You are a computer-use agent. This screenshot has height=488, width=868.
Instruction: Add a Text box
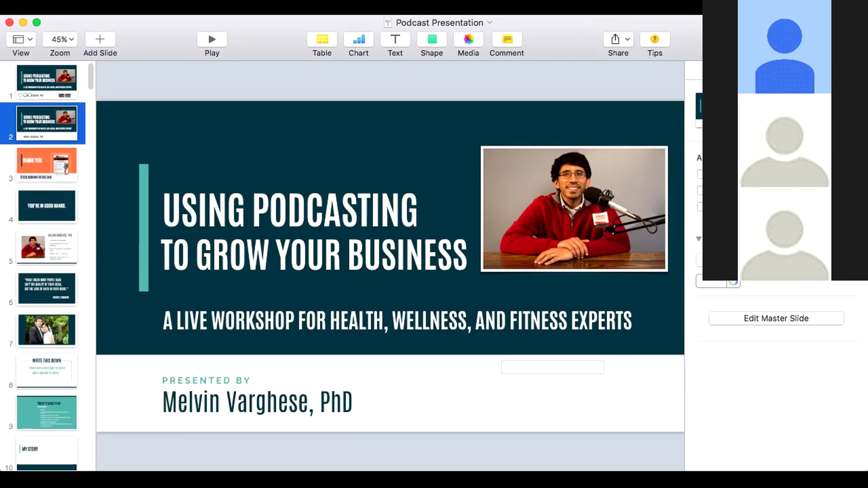point(395,39)
